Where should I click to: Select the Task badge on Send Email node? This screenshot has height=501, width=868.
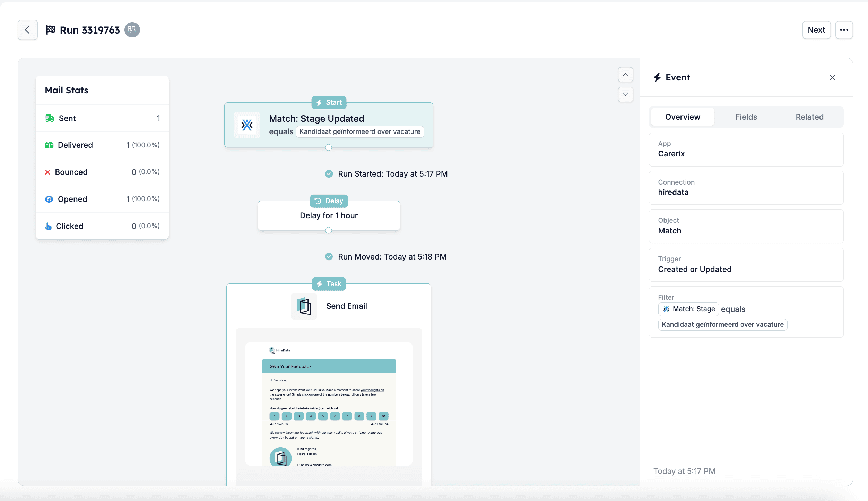pos(329,284)
